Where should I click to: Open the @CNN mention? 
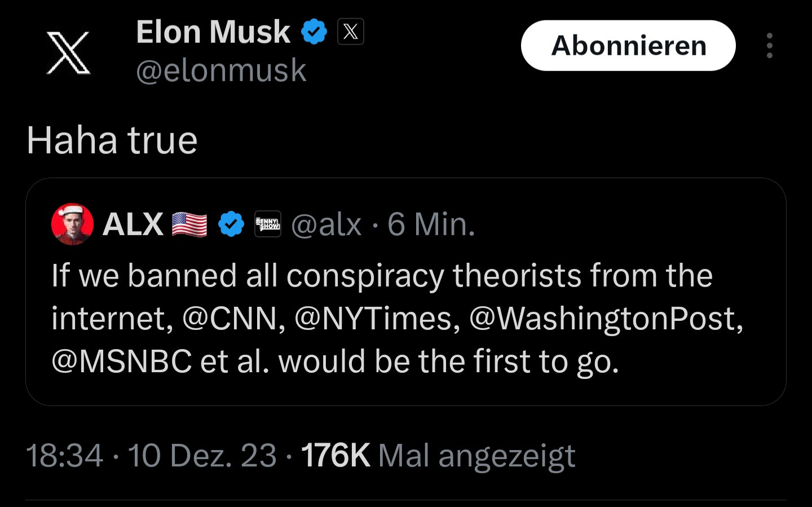(x=230, y=319)
